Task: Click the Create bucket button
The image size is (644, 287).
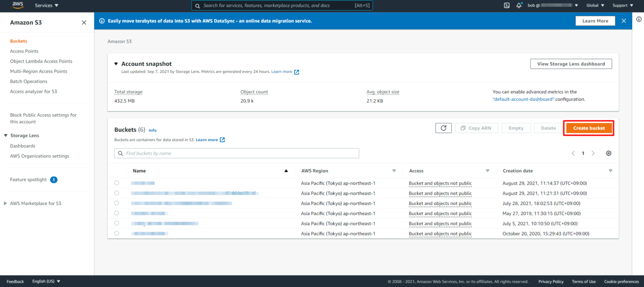Action: pos(589,128)
